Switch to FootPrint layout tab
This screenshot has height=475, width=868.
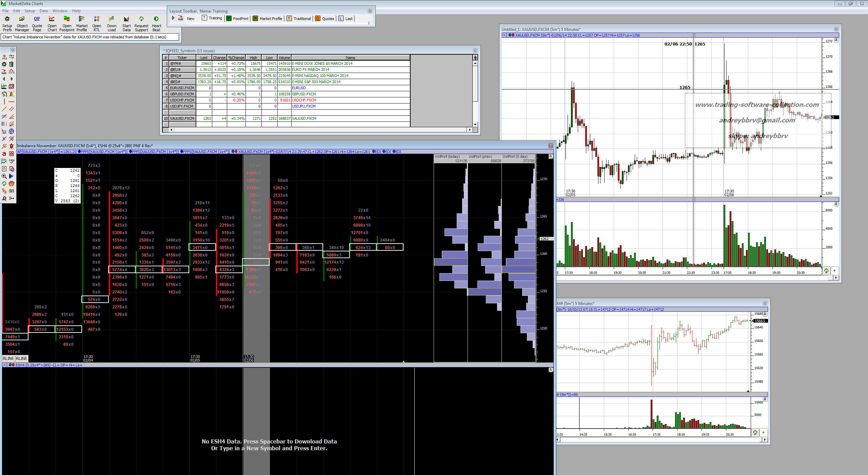pos(237,19)
